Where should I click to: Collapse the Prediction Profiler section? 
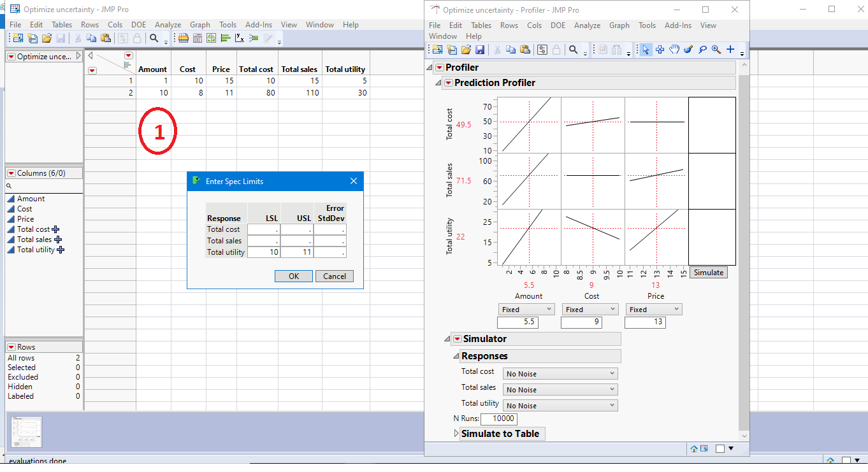tap(438, 82)
